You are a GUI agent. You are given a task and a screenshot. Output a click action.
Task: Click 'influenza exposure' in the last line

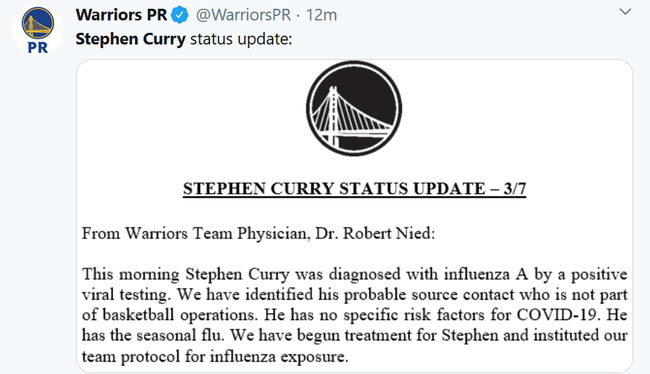pyautogui.click(x=279, y=356)
